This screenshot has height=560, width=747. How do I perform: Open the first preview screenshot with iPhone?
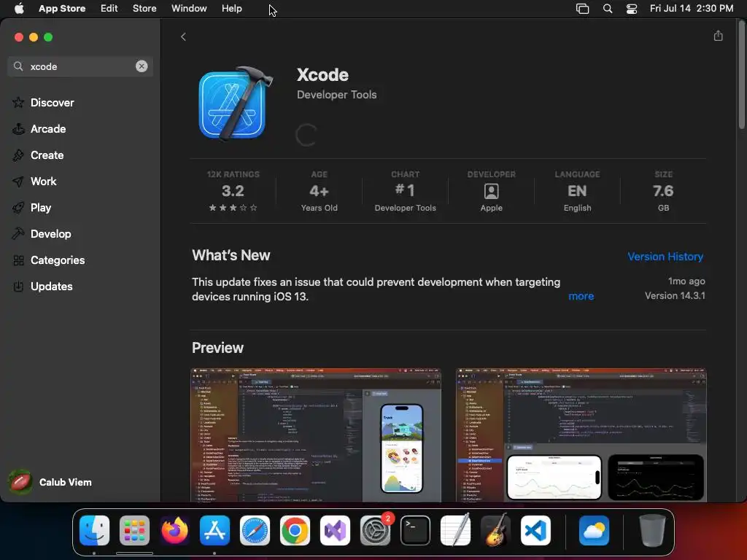pyautogui.click(x=316, y=435)
